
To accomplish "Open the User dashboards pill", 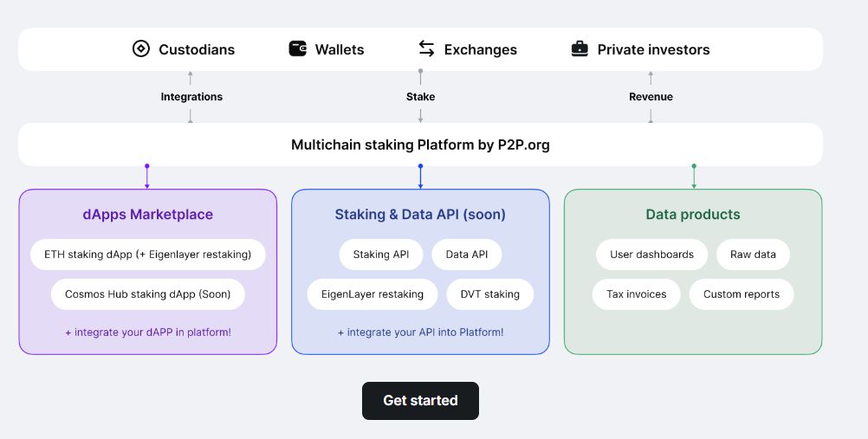I will tap(651, 255).
